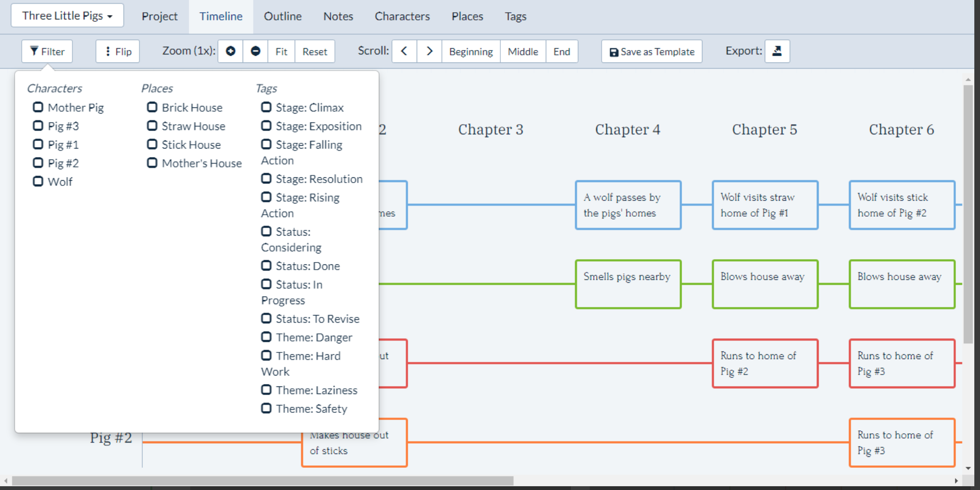Open the Three Little Pigs project dropdown

tap(67, 15)
